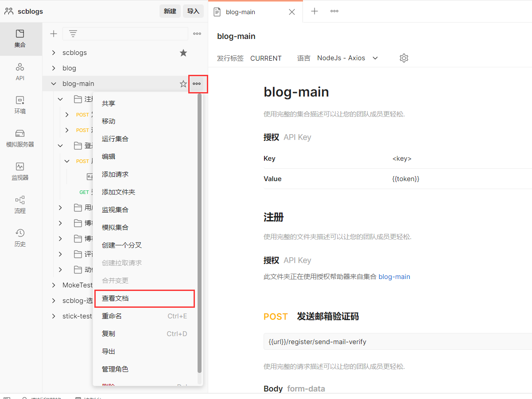532x399 pixels.
Task: Open the 历史 history section
Action: 20,238
